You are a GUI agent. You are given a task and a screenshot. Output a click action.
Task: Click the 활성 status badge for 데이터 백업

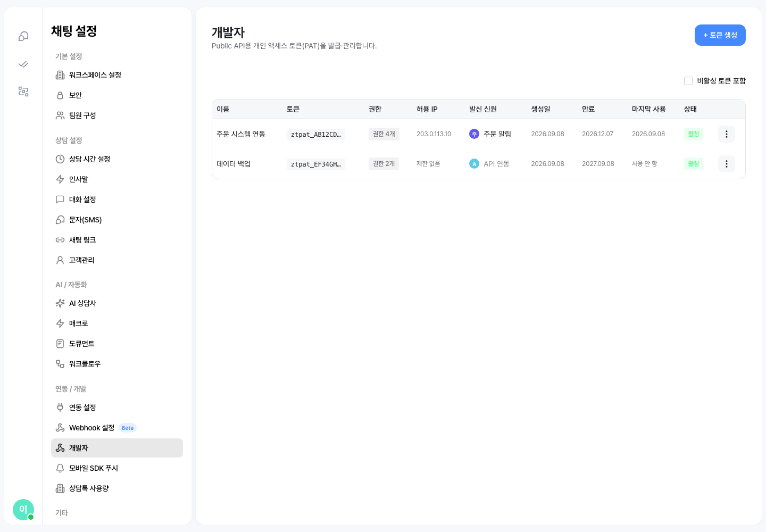click(x=694, y=164)
